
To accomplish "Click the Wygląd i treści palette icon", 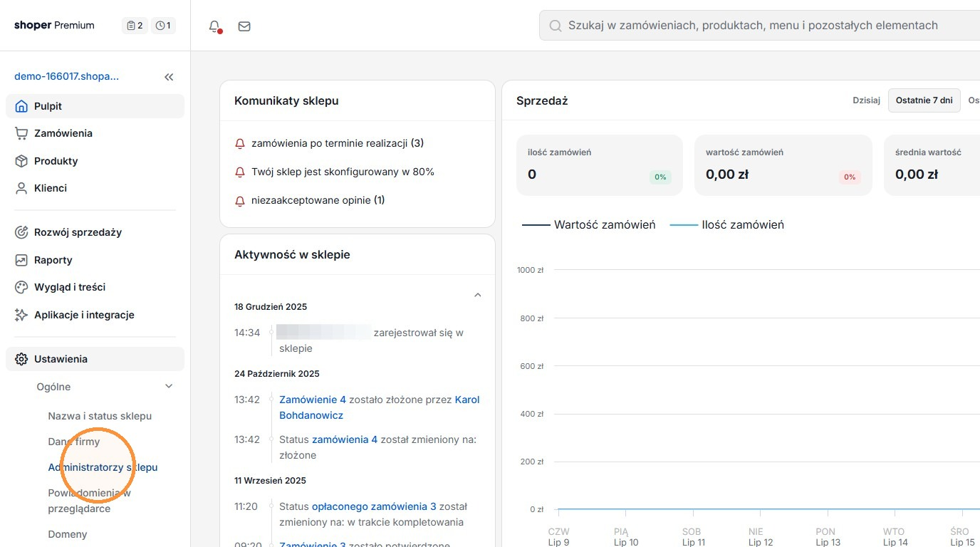I will tap(21, 287).
